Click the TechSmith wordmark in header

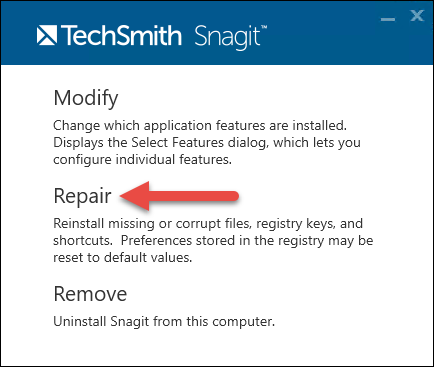tap(121, 36)
